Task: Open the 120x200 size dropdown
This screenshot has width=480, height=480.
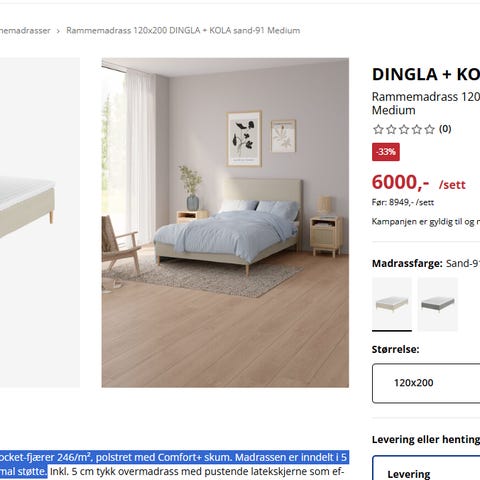Action: tap(426, 383)
